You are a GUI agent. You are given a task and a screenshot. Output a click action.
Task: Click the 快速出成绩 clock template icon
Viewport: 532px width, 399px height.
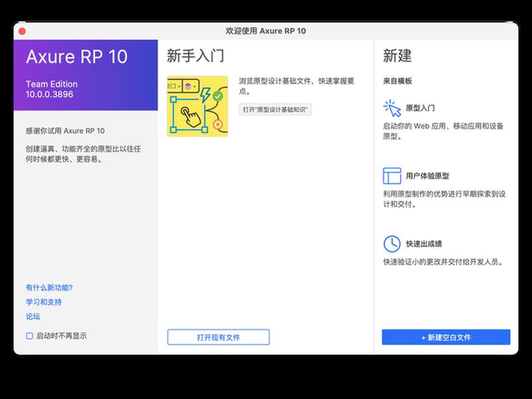[x=392, y=243]
